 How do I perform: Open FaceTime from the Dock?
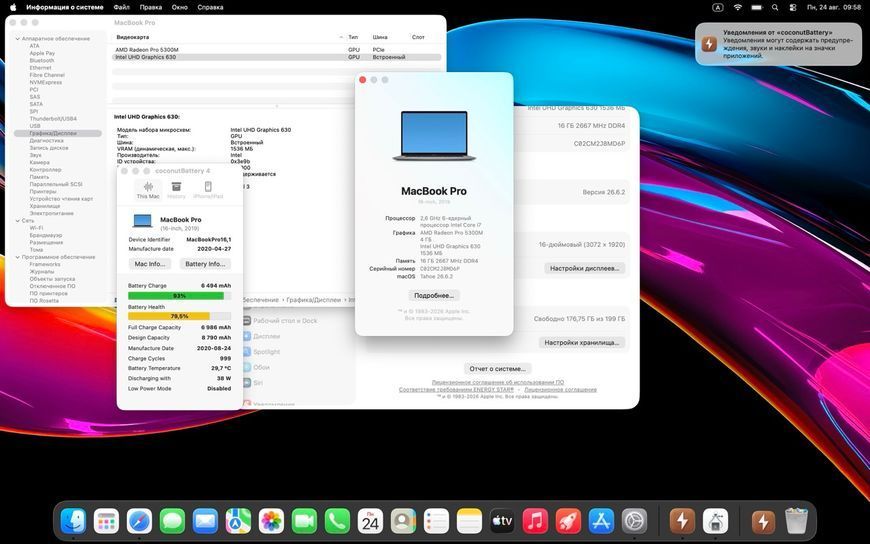pyautogui.click(x=304, y=521)
